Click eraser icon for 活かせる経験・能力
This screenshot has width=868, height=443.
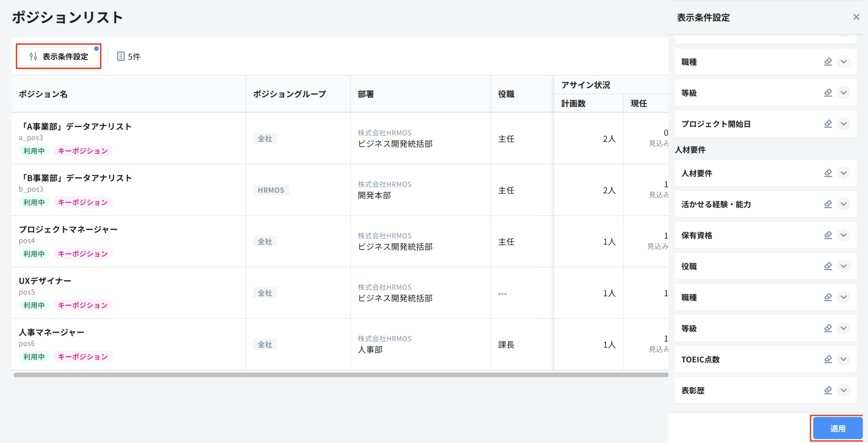click(x=828, y=204)
